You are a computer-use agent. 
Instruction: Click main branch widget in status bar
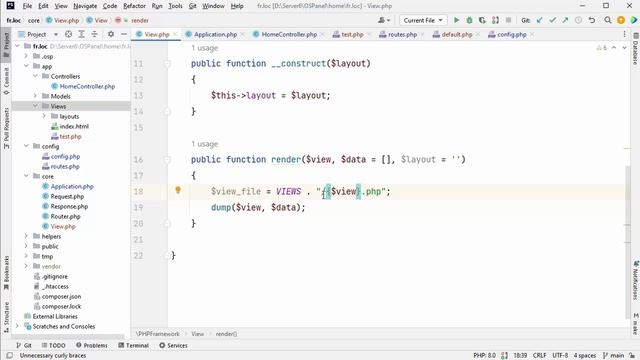click(x=614, y=356)
